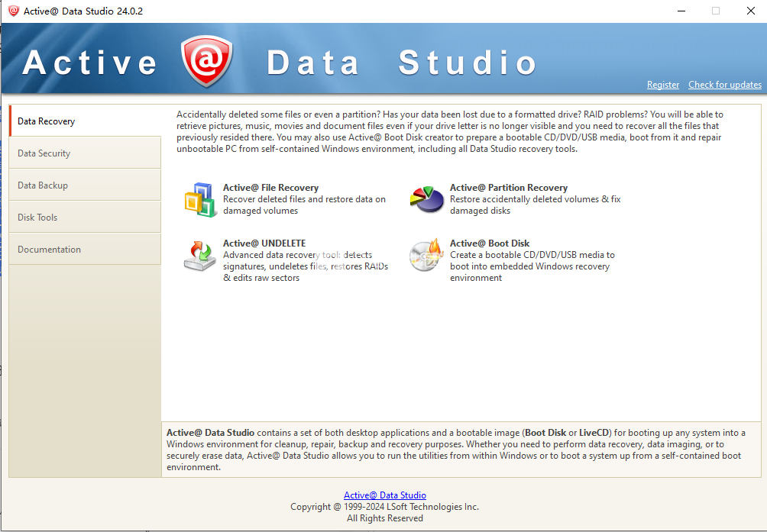Select the Data Recovery tab

(85, 121)
